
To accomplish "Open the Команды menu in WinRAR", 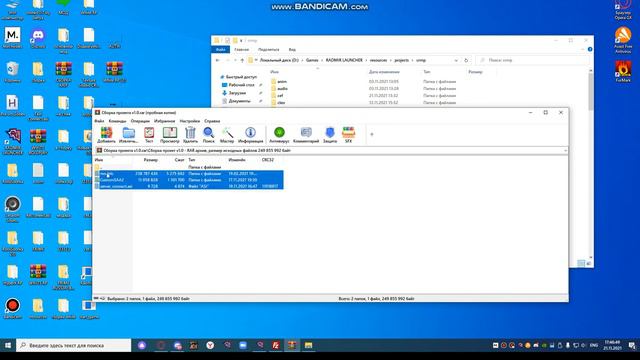I will (117, 121).
